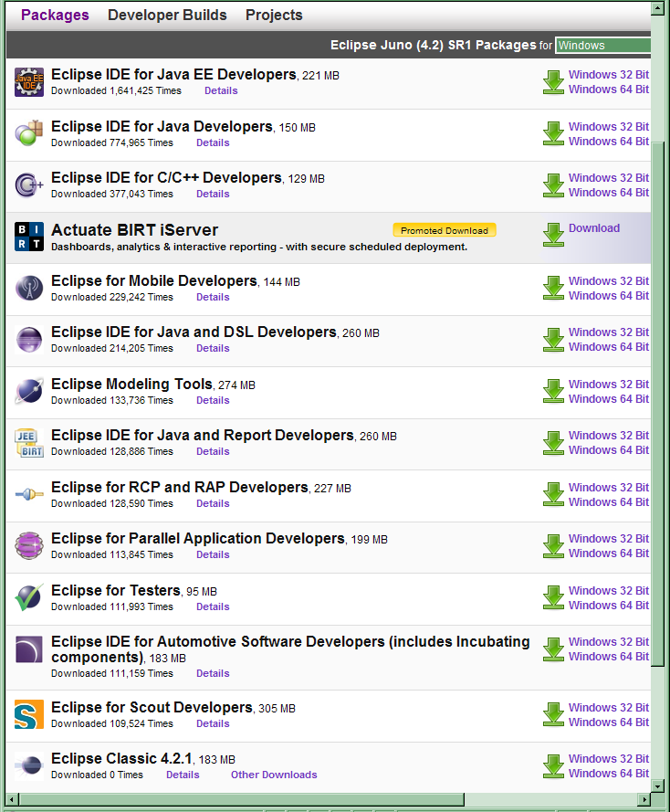Click vertical scrollbar down arrow
This screenshot has height=812, width=670.
click(x=657, y=786)
